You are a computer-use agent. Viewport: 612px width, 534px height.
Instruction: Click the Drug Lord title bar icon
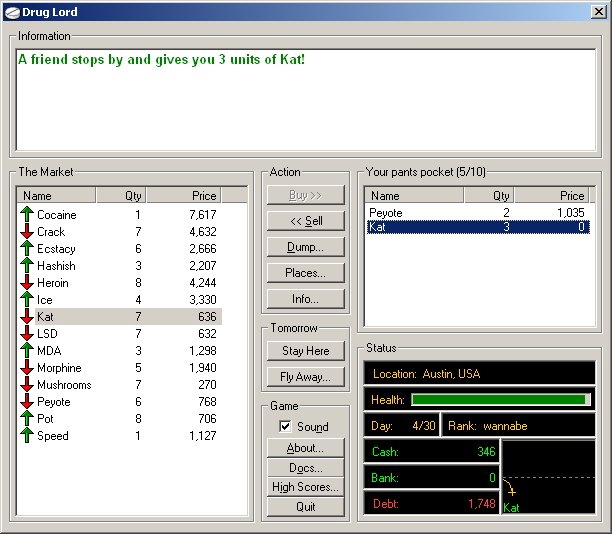[10, 12]
